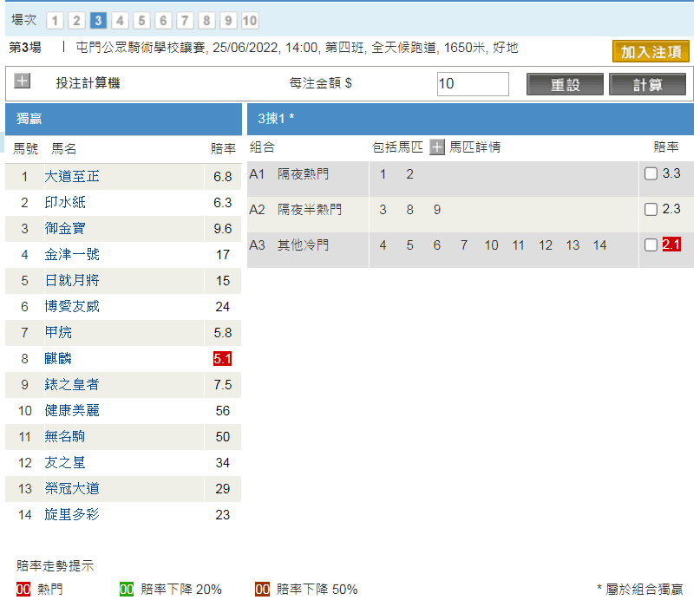The width and height of the screenshot is (700, 613).
Task: Click the red 熱門 legend swatch
Action: tap(23, 590)
